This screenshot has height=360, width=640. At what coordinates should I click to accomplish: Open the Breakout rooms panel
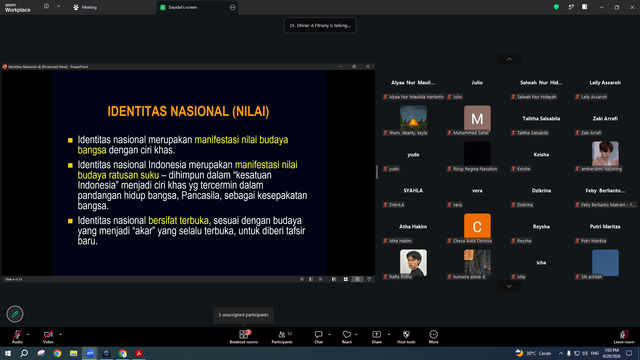244,337
